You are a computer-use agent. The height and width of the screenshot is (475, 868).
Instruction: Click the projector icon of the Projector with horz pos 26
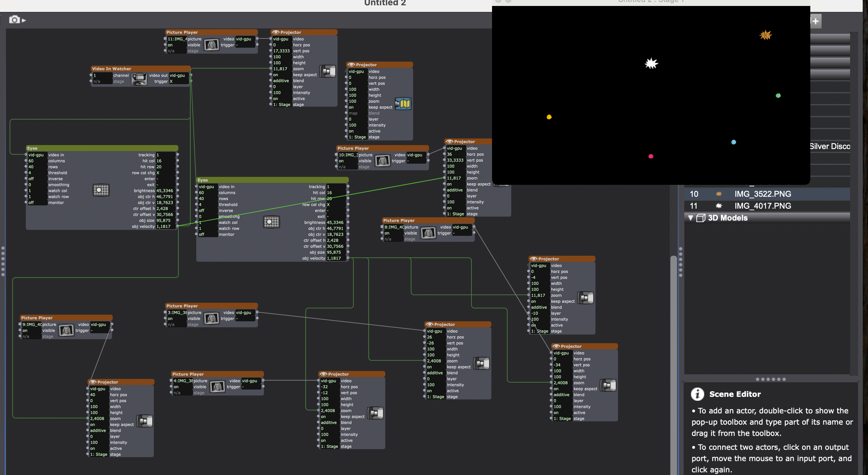pos(482,364)
